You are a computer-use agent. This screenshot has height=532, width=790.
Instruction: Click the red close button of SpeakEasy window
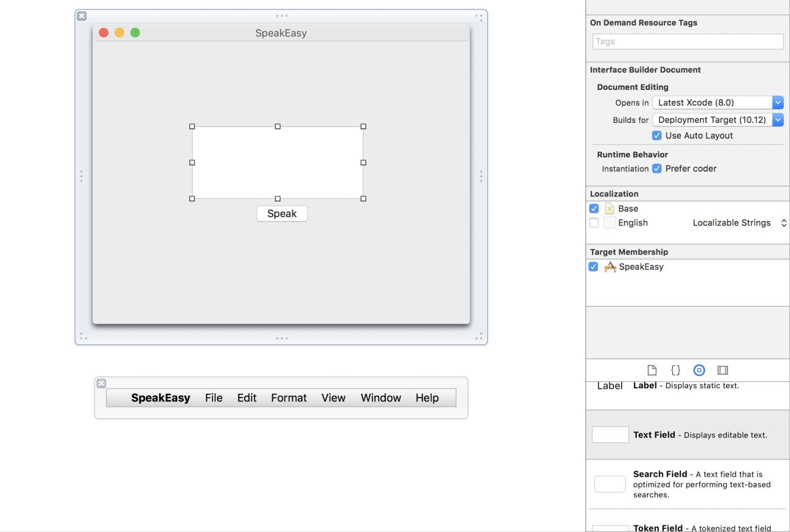click(104, 33)
